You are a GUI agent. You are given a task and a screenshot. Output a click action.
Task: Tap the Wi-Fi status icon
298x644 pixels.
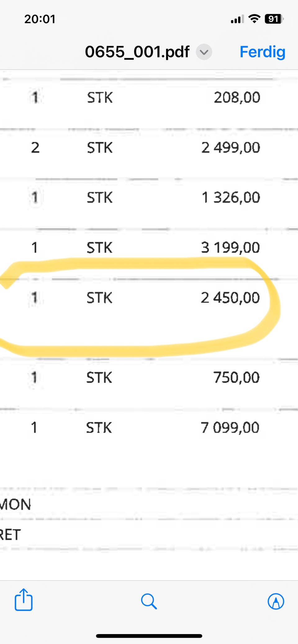pyautogui.click(x=255, y=19)
